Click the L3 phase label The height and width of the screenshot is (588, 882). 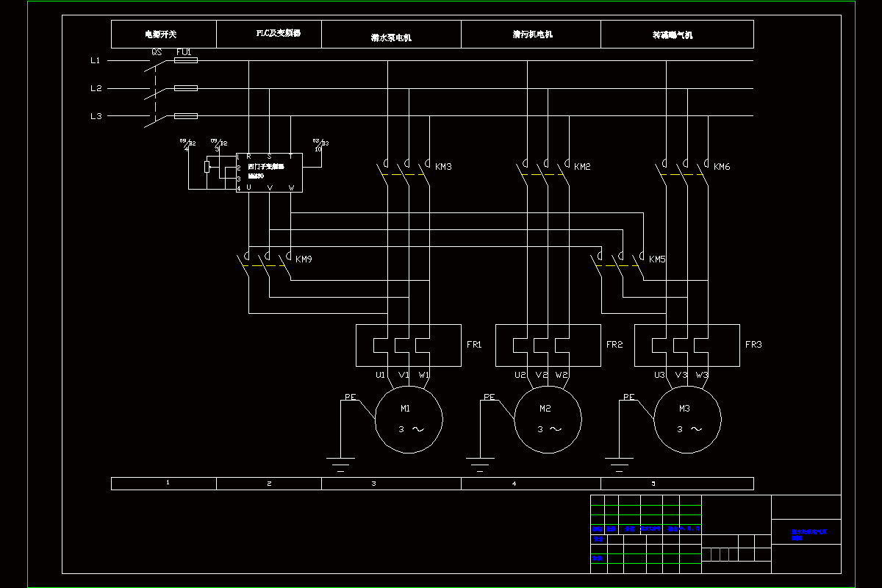click(x=96, y=116)
